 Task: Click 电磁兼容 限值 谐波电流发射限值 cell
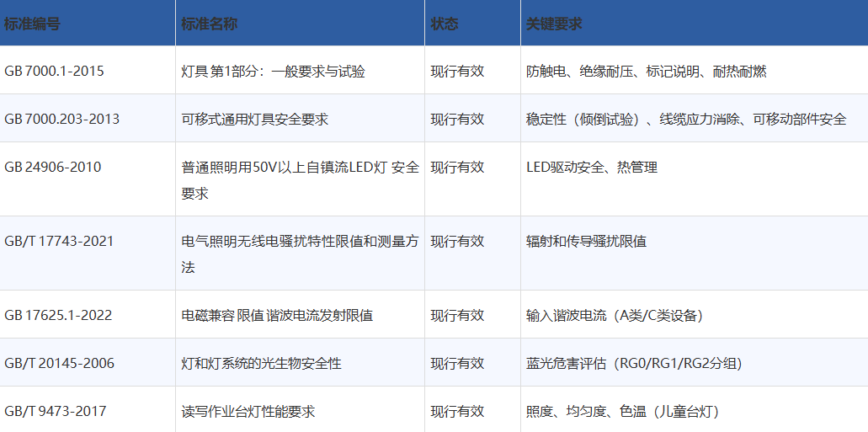pyautogui.click(x=300, y=315)
